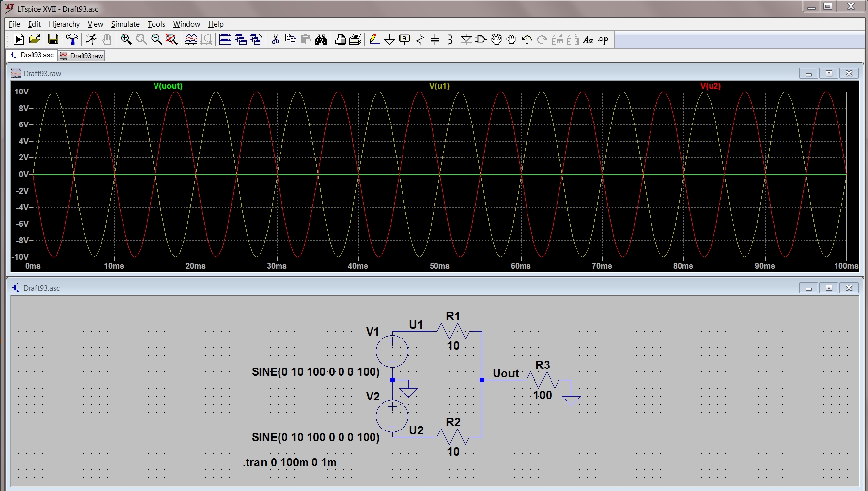The height and width of the screenshot is (491, 868).
Task: Click the Zoom In magnifier icon
Action: point(126,40)
